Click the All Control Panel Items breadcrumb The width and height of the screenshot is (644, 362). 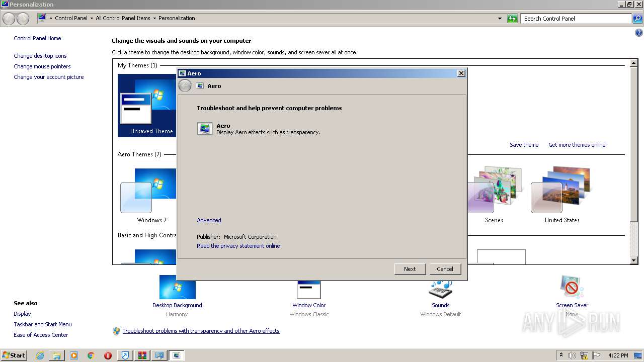[123, 18]
